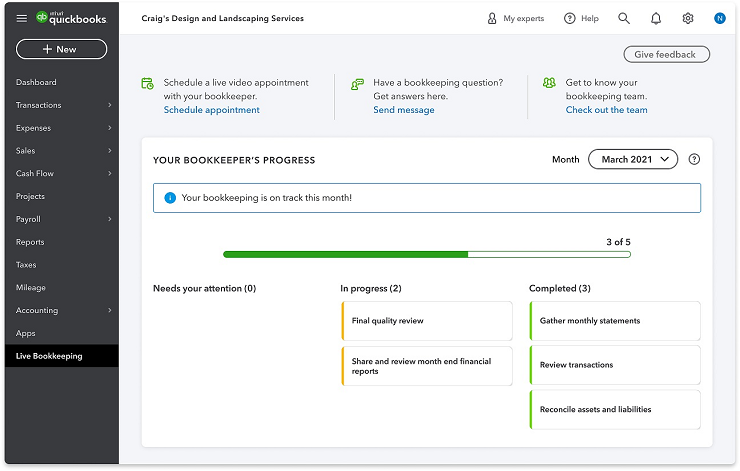The image size is (740, 471).
Task: Click the bookkeeping progress bar
Action: 426,255
